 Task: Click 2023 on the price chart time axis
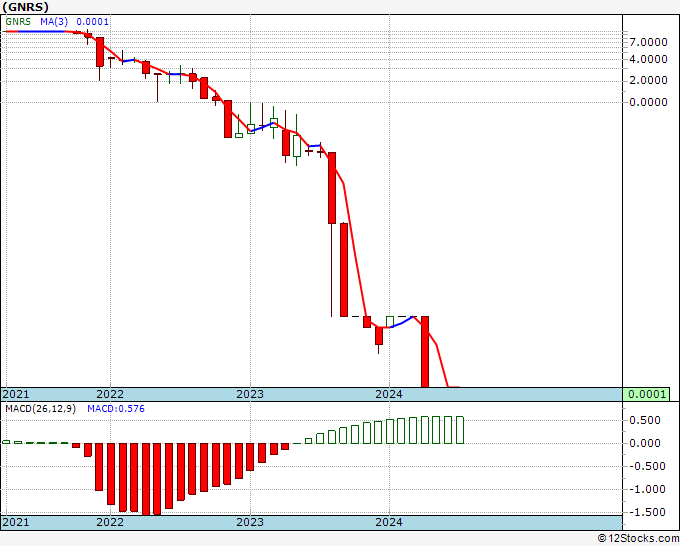pyautogui.click(x=250, y=394)
